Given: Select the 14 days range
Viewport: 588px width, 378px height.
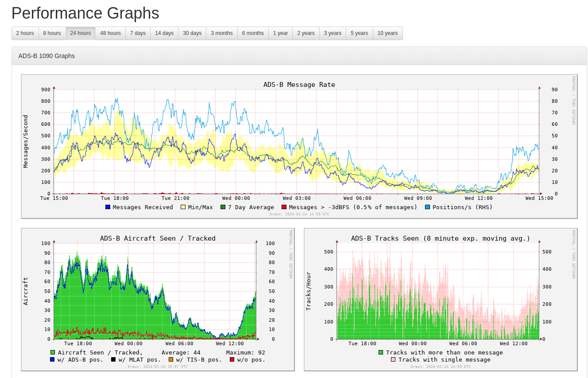Looking at the screenshot, I should [x=164, y=33].
